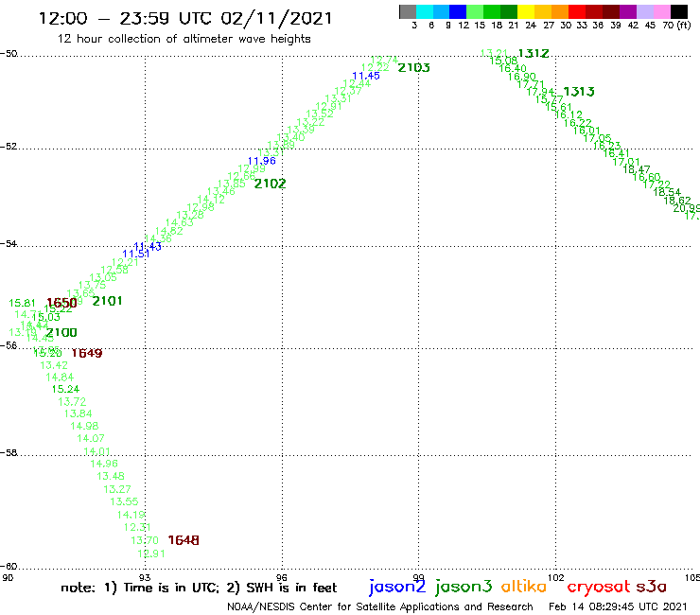The image size is (700, 615).
Task: Click the wave height value '14.07'
Action: 91,439
